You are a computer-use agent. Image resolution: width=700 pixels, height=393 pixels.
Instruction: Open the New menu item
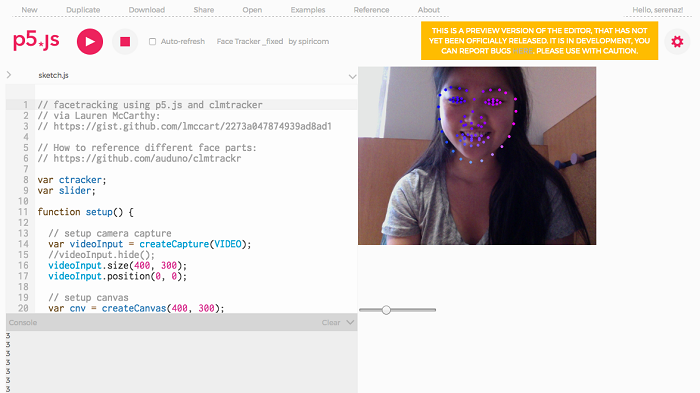click(29, 9)
